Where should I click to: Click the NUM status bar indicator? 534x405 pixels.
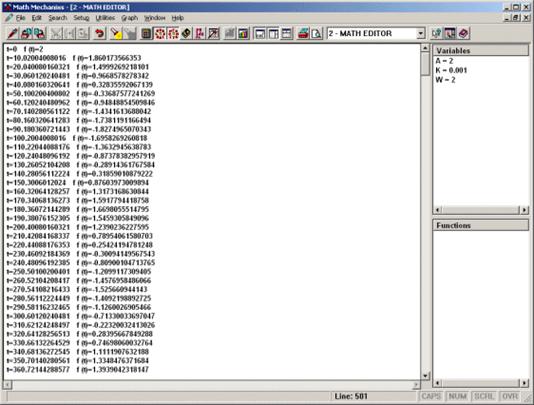point(457,396)
